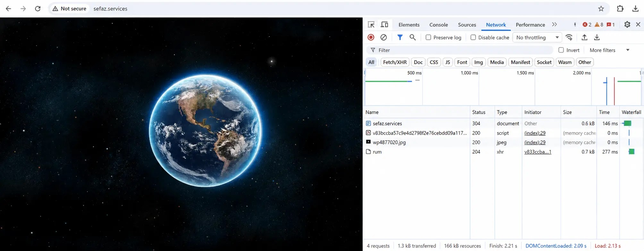Filter requests by Other type
The height and width of the screenshot is (251, 644).
pos(585,62)
